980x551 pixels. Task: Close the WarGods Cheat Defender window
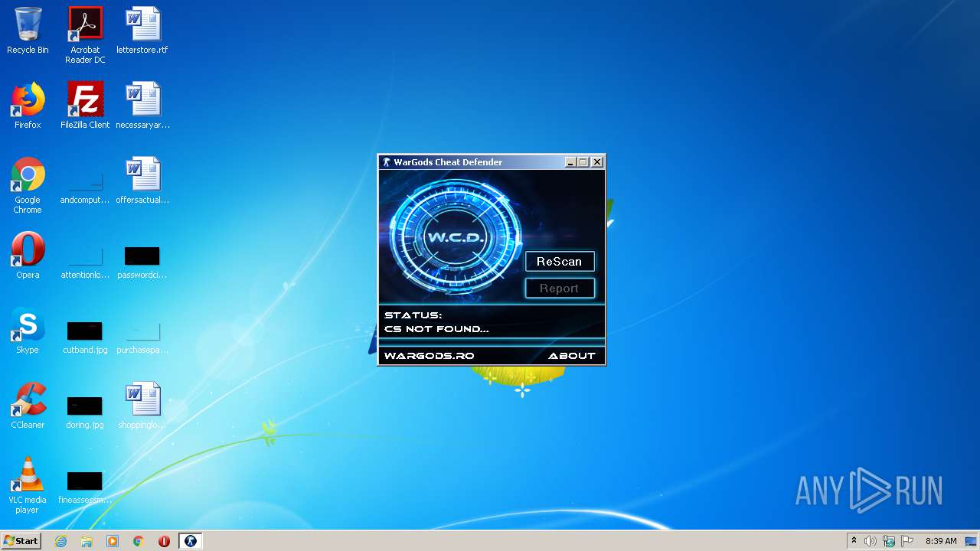click(x=597, y=162)
